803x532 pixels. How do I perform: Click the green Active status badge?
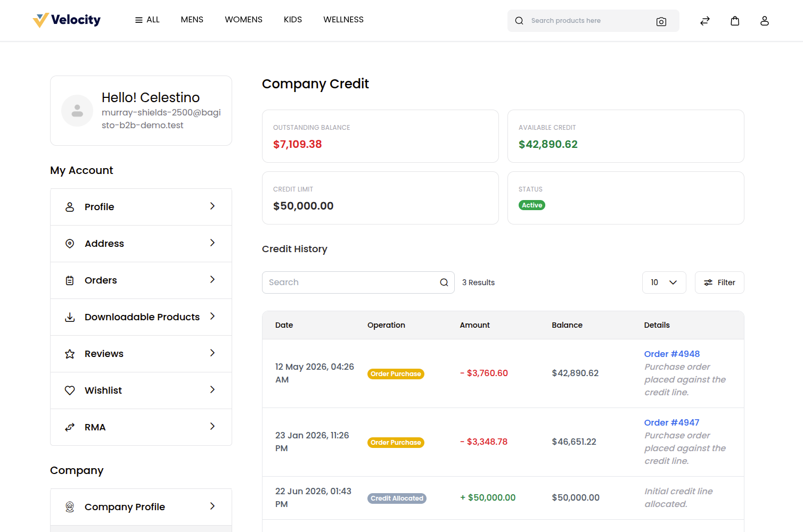click(532, 205)
